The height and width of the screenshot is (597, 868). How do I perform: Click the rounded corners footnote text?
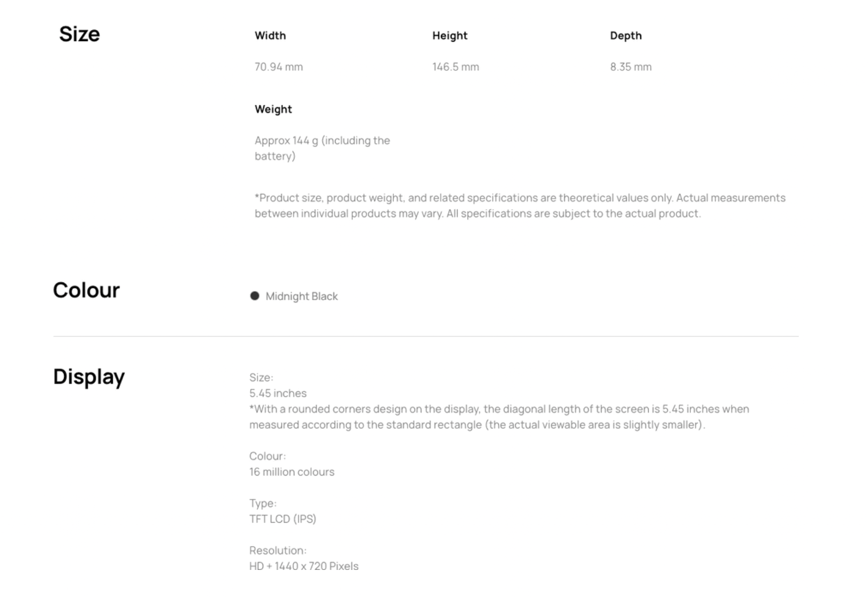(499, 417)
